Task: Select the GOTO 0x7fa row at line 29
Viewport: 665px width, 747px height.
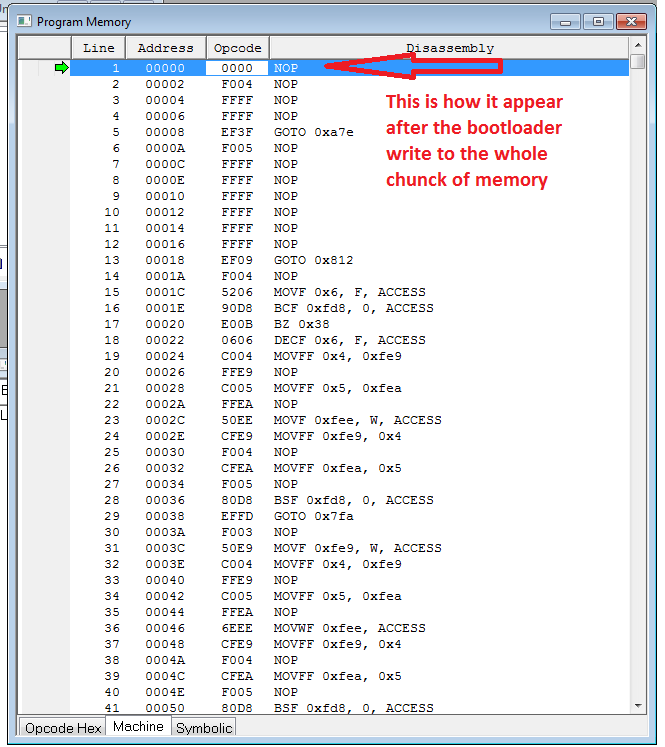Action: click(x=313, y=516)
